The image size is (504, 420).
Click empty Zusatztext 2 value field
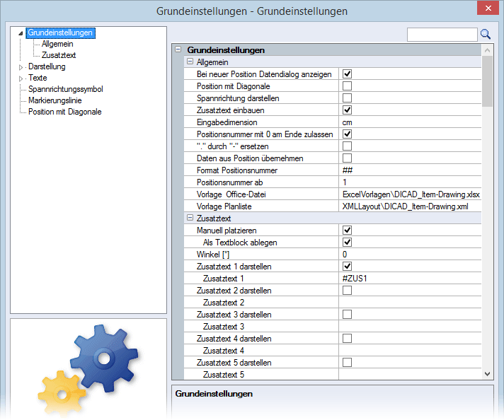click(410, 303)
